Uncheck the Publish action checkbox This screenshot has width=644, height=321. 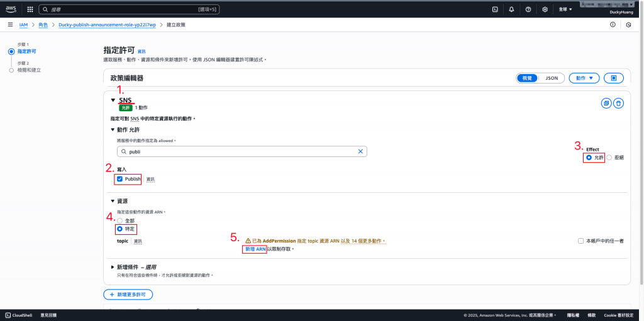(120, 179)
